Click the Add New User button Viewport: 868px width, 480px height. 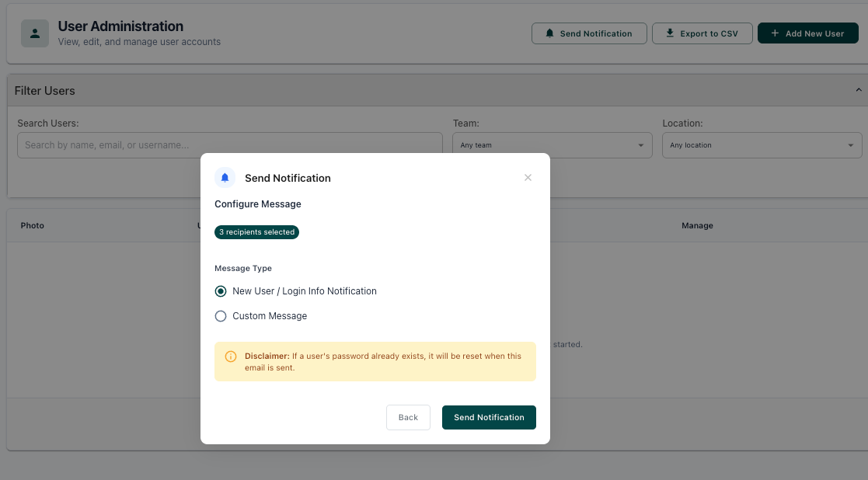(807, 33)
